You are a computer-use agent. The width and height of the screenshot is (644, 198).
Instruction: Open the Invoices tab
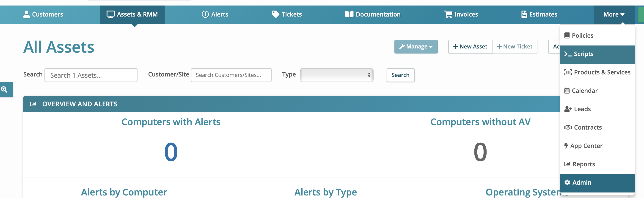click(x=461, y=14)
